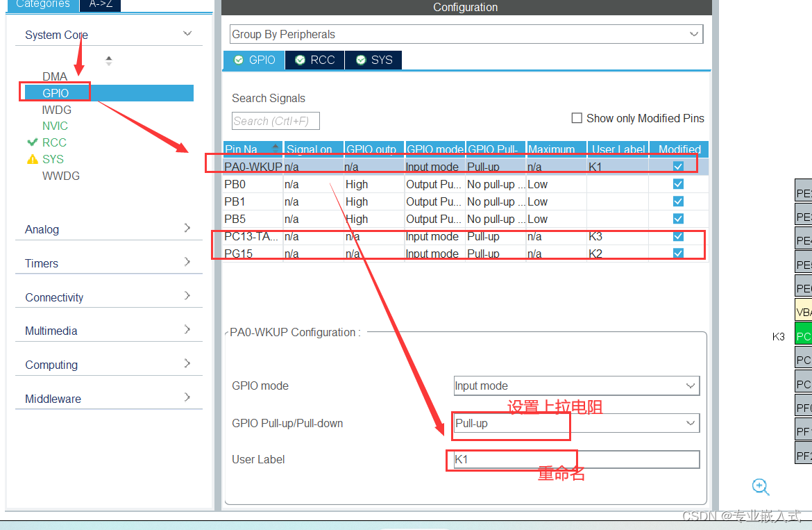Switch to the GPIO configuration tab

point(254,60)
